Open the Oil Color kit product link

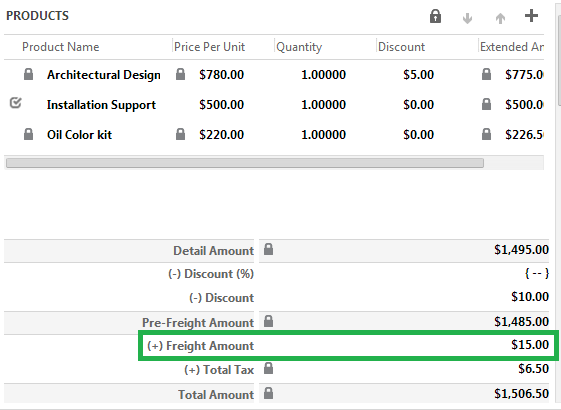(x=79, y=135)
